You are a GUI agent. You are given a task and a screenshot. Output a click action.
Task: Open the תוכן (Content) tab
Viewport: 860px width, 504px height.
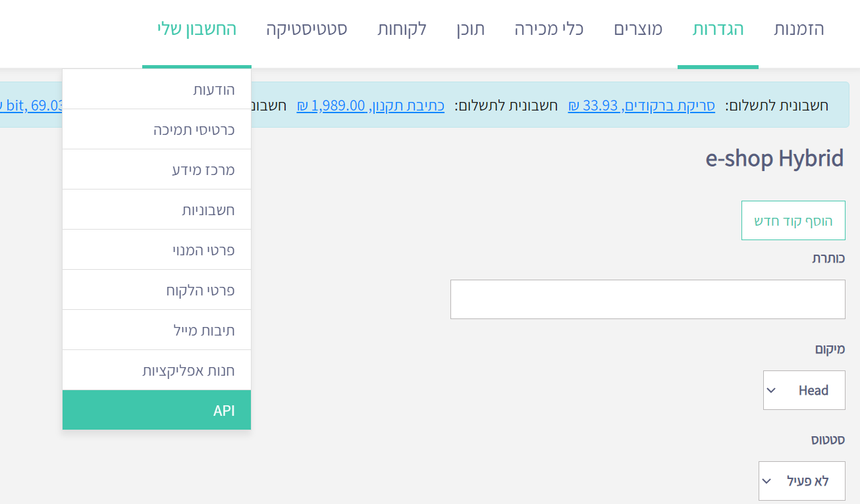[470, 29]
